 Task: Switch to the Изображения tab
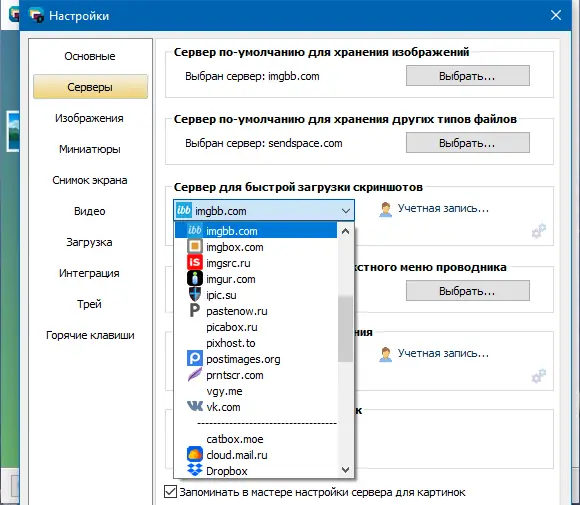(90, 118)
